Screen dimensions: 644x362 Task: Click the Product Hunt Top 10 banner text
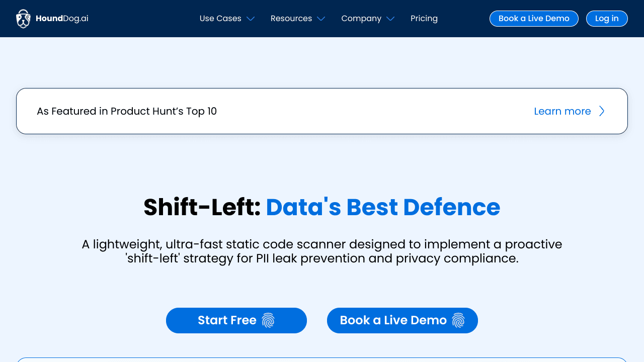coord(127,111)
